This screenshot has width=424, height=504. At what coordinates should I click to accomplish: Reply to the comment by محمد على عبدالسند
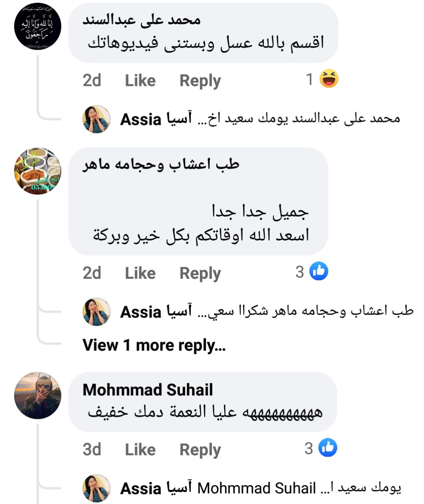(200, 80)
